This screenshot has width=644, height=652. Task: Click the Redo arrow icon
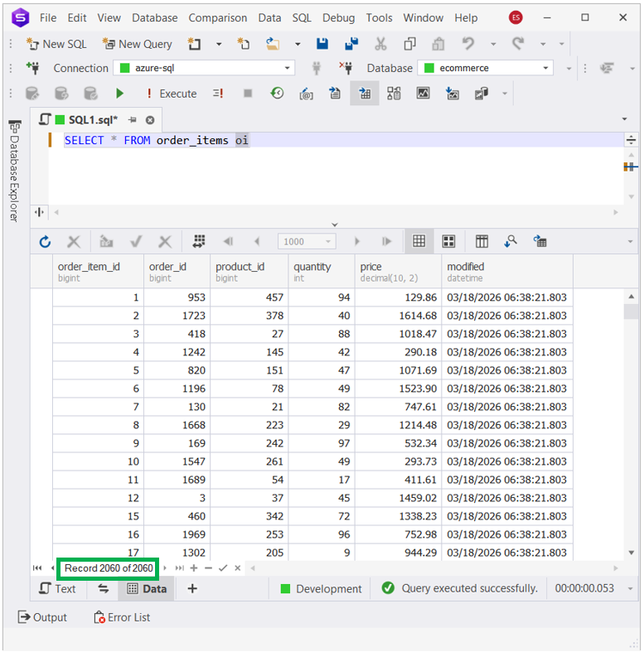[518, 44]
